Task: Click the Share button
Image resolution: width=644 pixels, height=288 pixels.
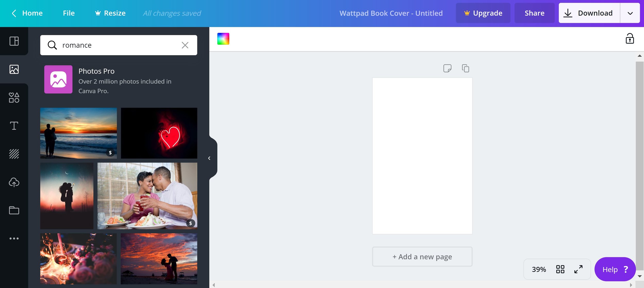Action: [535, 13]
